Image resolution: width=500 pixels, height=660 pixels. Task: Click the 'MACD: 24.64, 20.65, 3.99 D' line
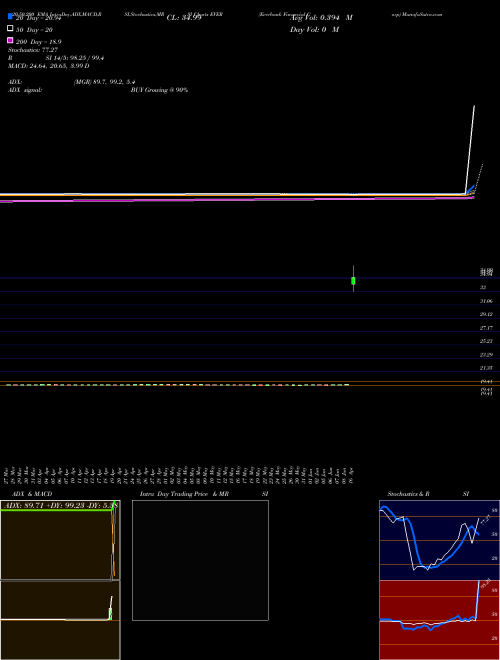[x=49, y=66]
